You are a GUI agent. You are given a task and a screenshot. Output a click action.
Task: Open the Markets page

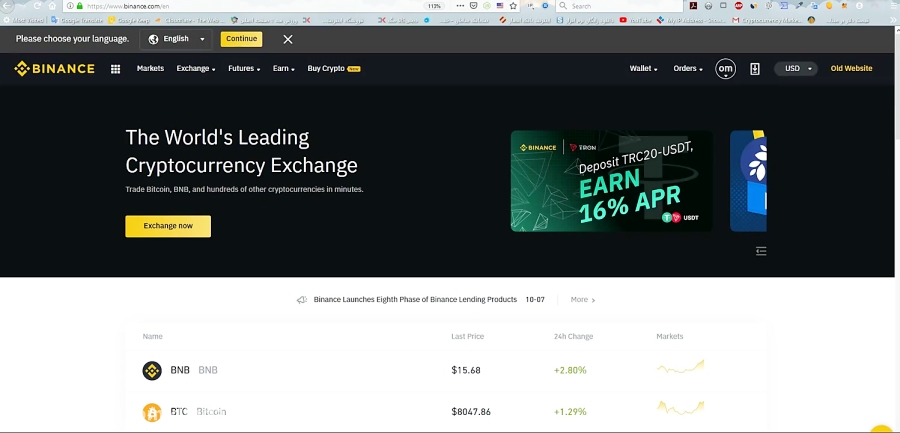[x=150, y=68]
